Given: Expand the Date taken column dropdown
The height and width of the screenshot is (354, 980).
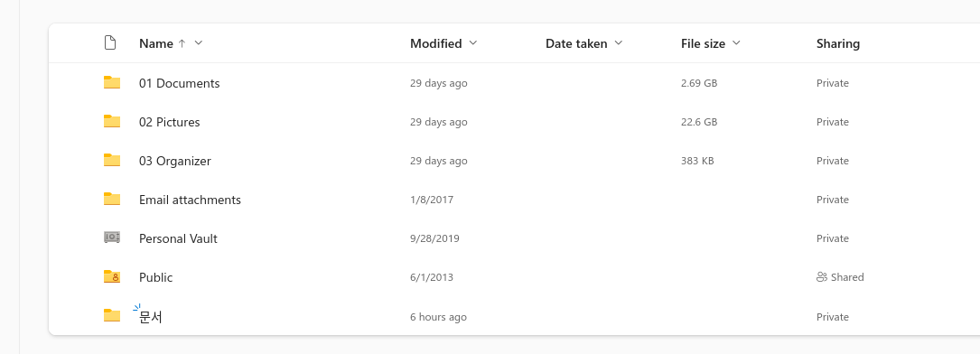Looking at the screenshot, I should 619,43.
